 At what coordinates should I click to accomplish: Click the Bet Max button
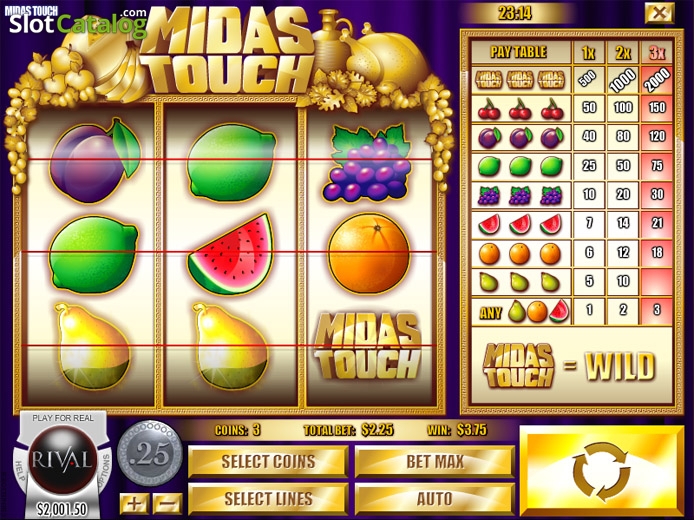coord(435,462)
